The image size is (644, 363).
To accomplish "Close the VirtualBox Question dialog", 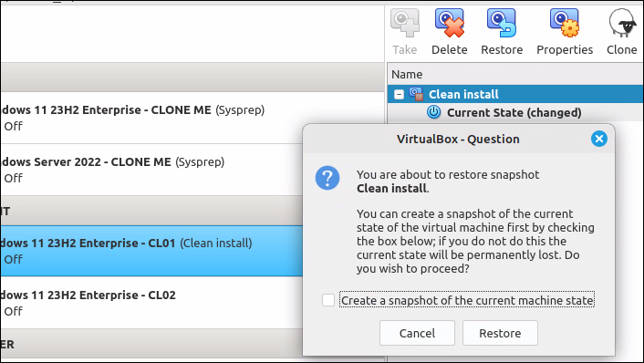I will 598,139.
